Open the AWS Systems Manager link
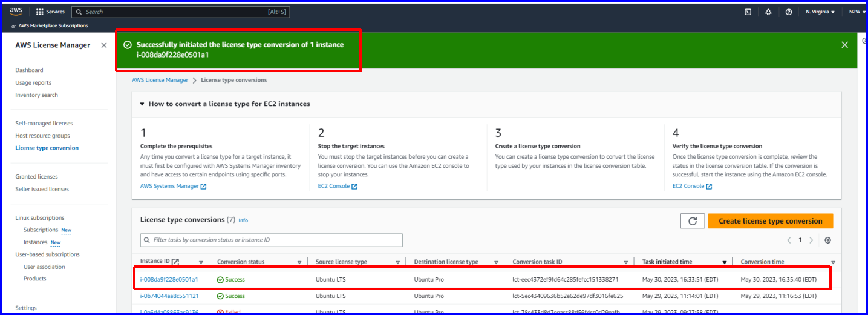Screen dimensions: 868x315 point(173,186)
